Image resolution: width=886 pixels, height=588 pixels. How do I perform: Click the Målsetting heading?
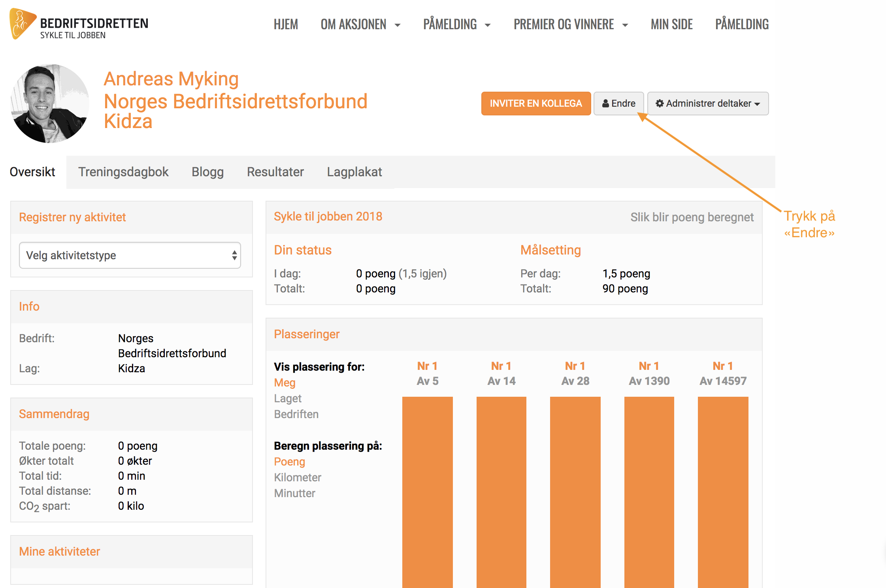pos(550,250)
